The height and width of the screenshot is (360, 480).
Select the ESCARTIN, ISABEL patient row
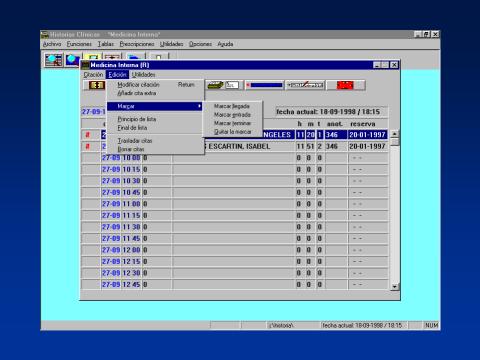pos(235,146)
